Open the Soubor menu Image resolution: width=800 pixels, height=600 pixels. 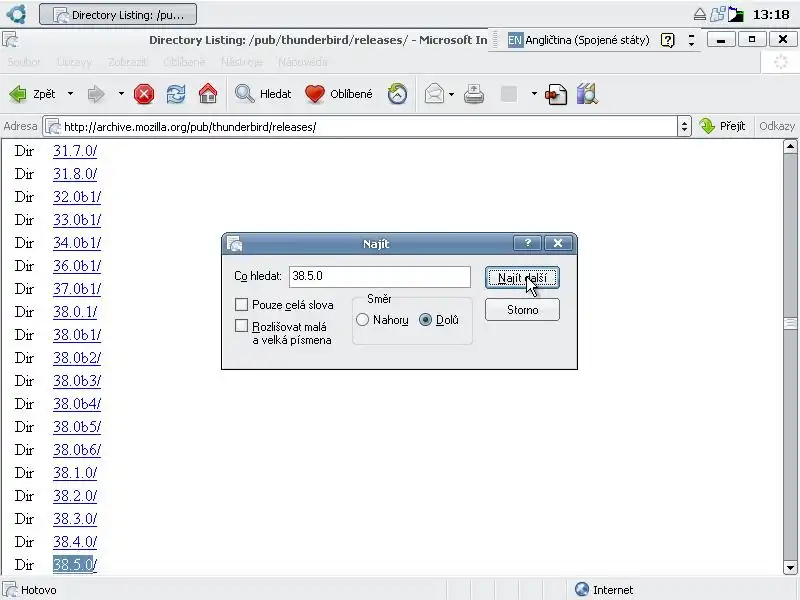(23, 62)
